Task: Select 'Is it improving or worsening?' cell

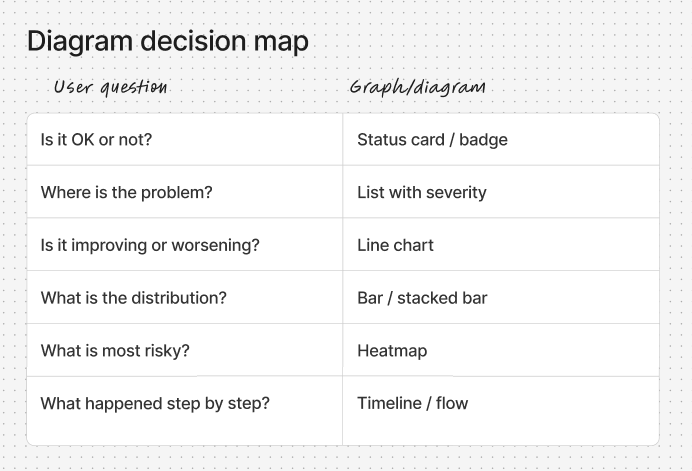Action: point(150,245)
